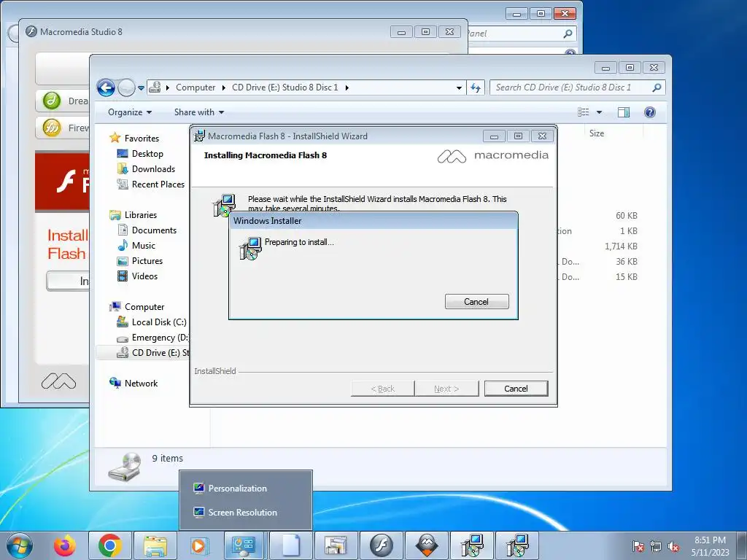
Task: Click the 36 KB size cell
Action: [x=627, y=262]
